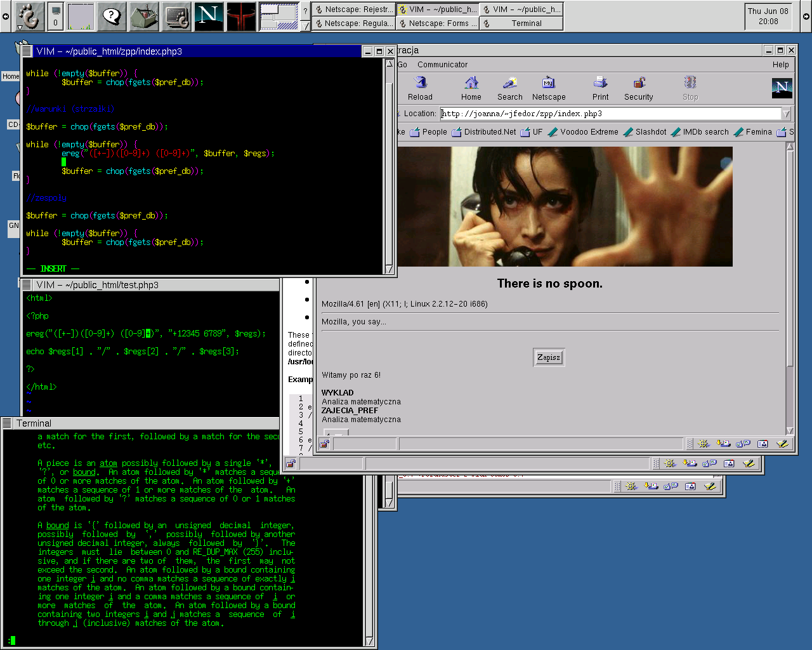Open window menu of the Terminal window
812x650 pixels.
coord(7,423)
